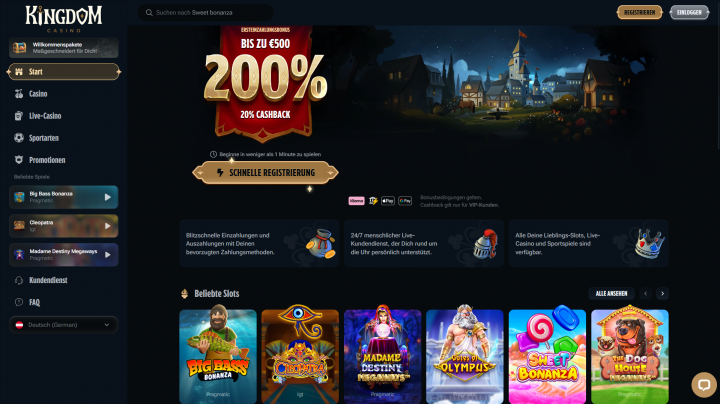Show next popular slots arrow
Screen dimensions: 720x404
(662, 293)
